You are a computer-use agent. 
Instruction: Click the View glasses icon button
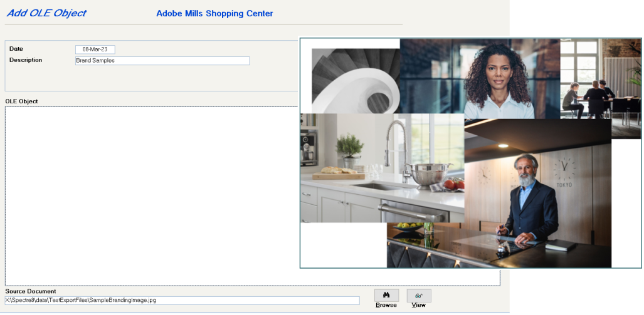tap(419, 296)
